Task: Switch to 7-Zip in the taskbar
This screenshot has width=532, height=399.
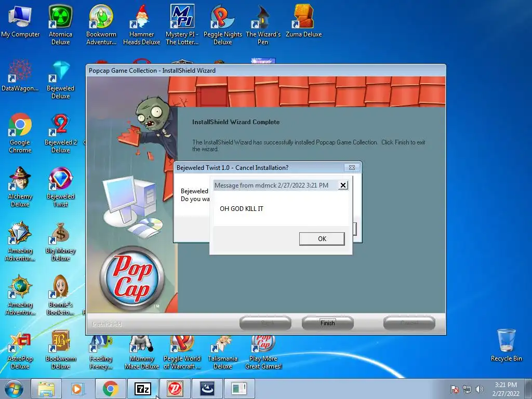Action: tap(142, 389)
